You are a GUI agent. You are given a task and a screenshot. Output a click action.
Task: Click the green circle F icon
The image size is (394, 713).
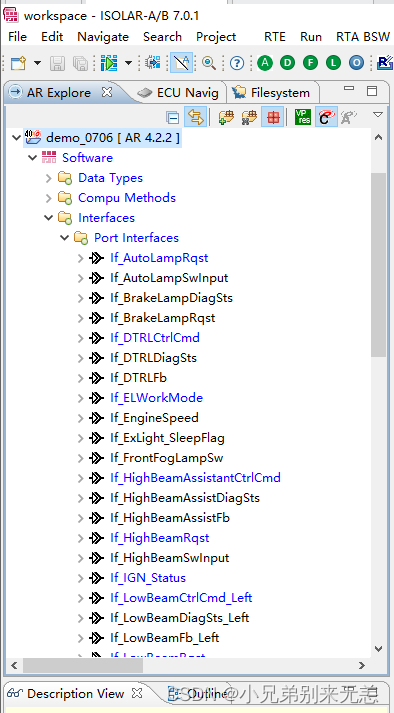(x=311, y=63)
